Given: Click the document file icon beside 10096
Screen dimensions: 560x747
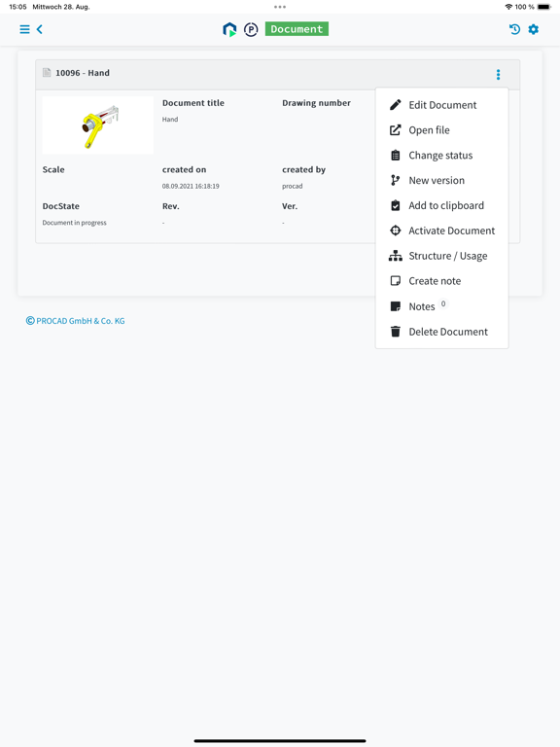Looking at the screenshot, I should point(47,72).
